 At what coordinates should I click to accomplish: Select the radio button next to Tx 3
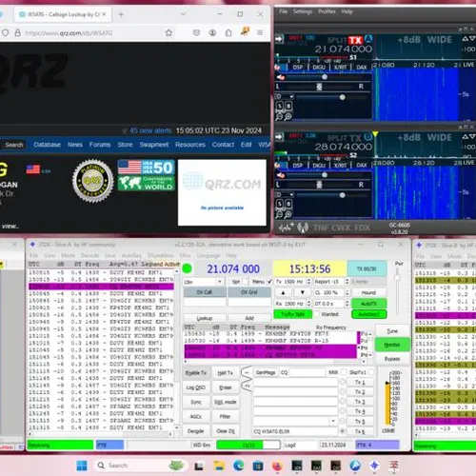pyautogui.click(x=343, y=402)
